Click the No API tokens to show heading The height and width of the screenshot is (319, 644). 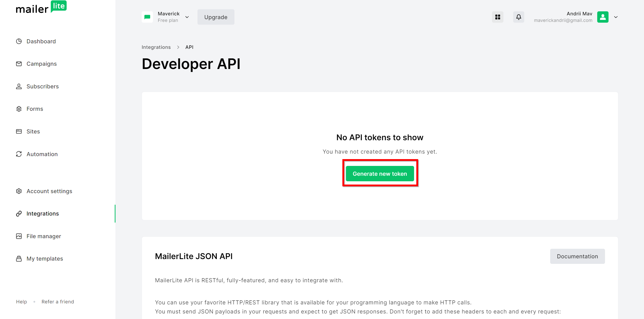pyautogui.click(x=380, y=137)
